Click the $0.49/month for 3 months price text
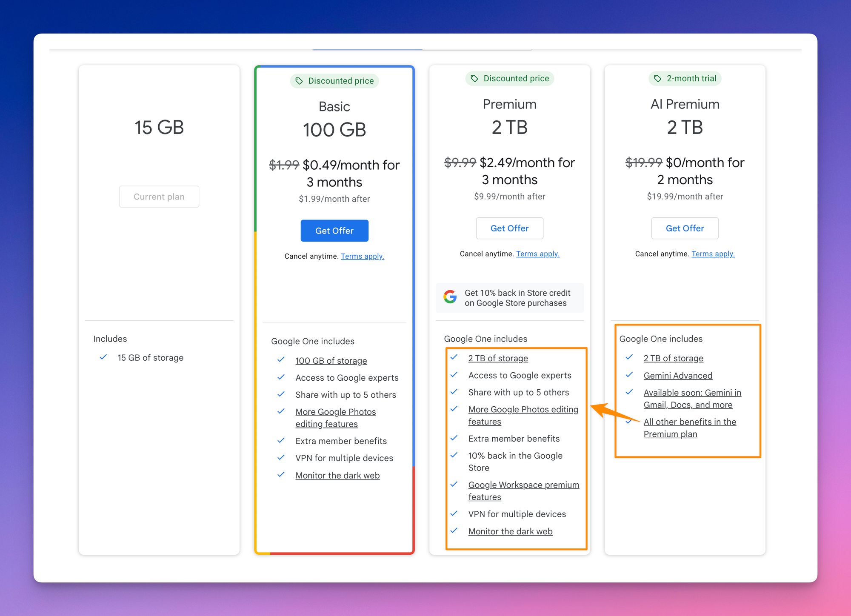851x616 pixels. click(x=334, y=174)
